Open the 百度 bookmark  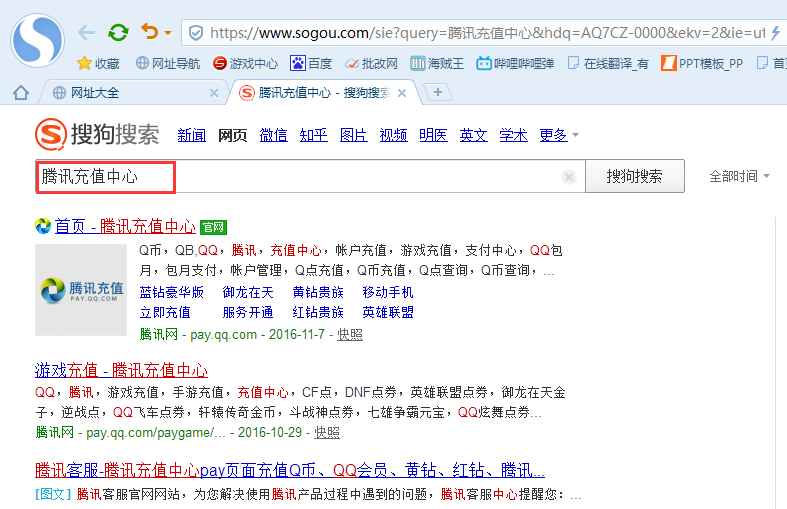(311, 63)
